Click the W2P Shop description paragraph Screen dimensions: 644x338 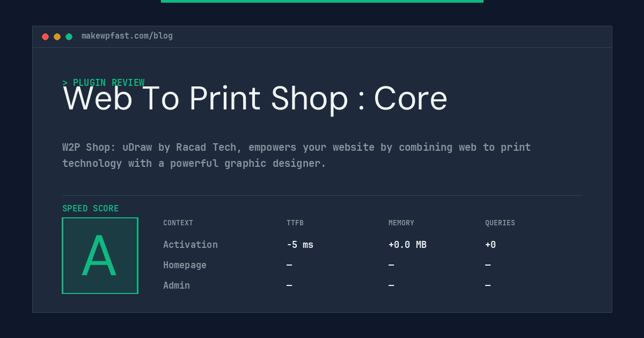(x=296, y=155)
